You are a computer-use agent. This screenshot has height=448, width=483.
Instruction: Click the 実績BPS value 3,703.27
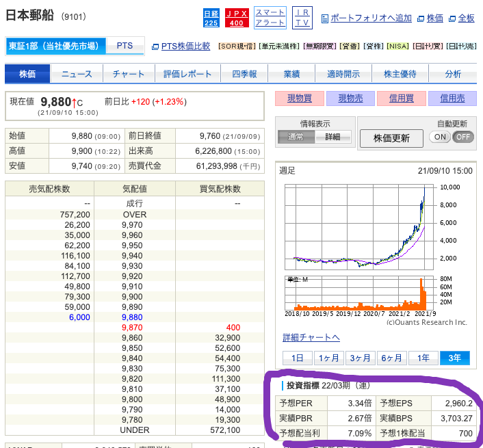click(x=456, y=419)
